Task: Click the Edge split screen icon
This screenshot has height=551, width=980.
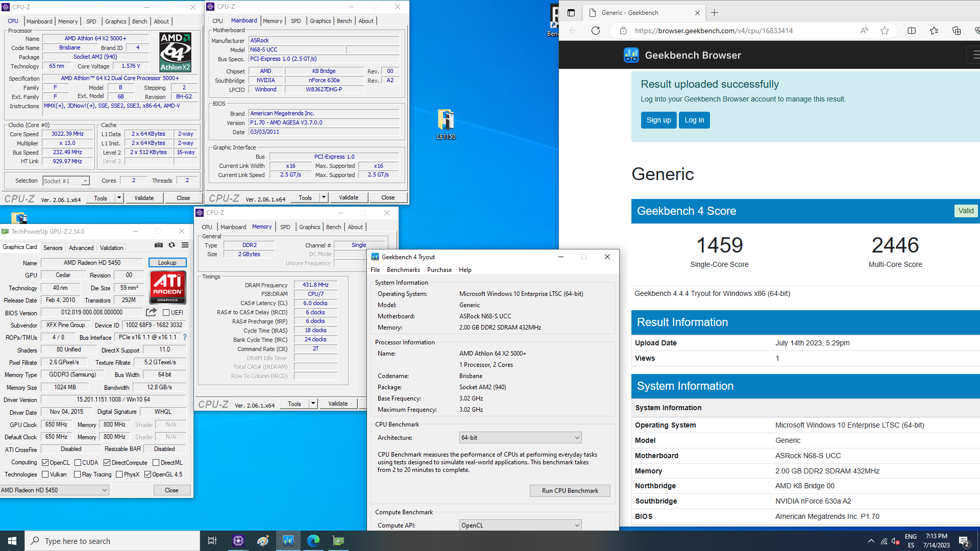Action: coord(912,31)
